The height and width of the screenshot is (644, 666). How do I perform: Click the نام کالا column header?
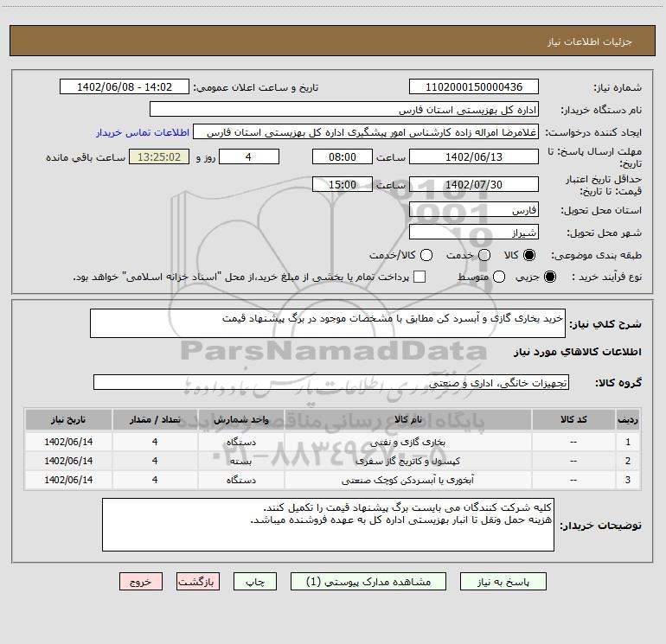click(407, 420)
